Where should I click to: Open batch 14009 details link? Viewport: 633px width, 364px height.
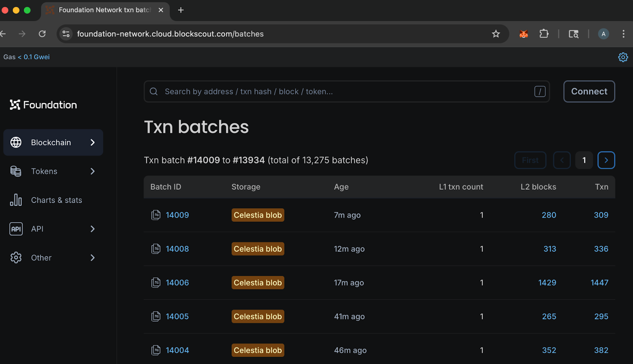point(177,215)
